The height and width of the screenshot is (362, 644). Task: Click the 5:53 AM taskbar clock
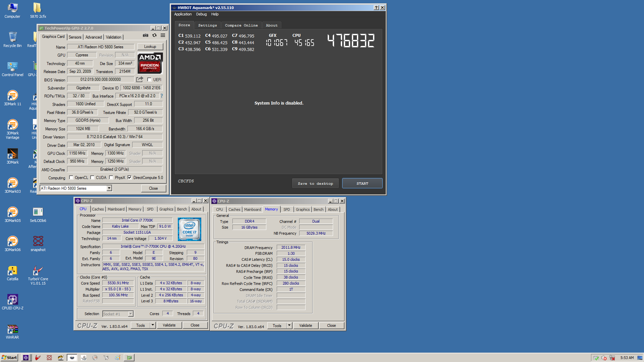click(x=627, y=358)
